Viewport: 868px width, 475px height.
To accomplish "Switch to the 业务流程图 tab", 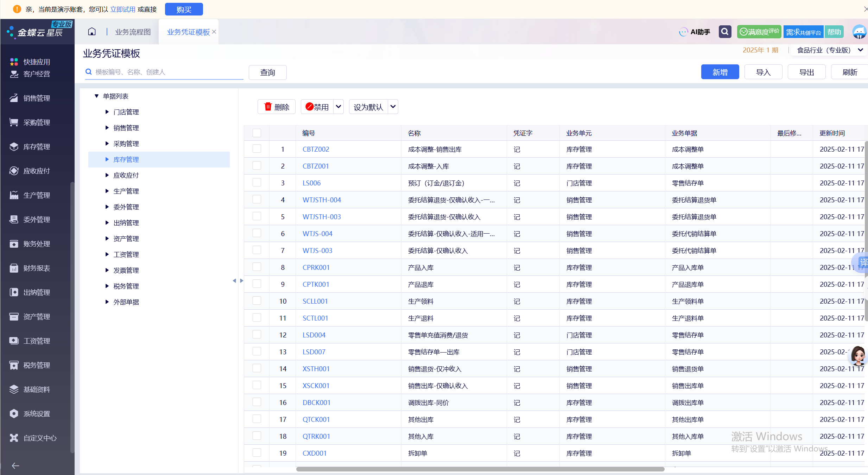I will click(133, 32).
